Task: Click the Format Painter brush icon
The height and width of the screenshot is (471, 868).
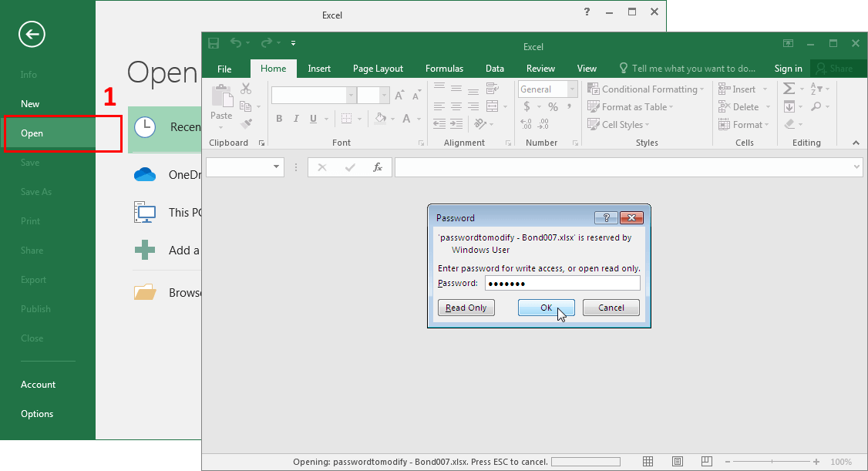Action: (247, 123)
